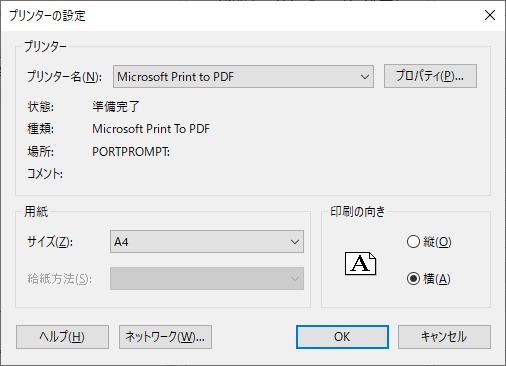
Task: Click the Microsoft Print to PDF combo box text
Action: pyautogui.click(x=175, y=77)
